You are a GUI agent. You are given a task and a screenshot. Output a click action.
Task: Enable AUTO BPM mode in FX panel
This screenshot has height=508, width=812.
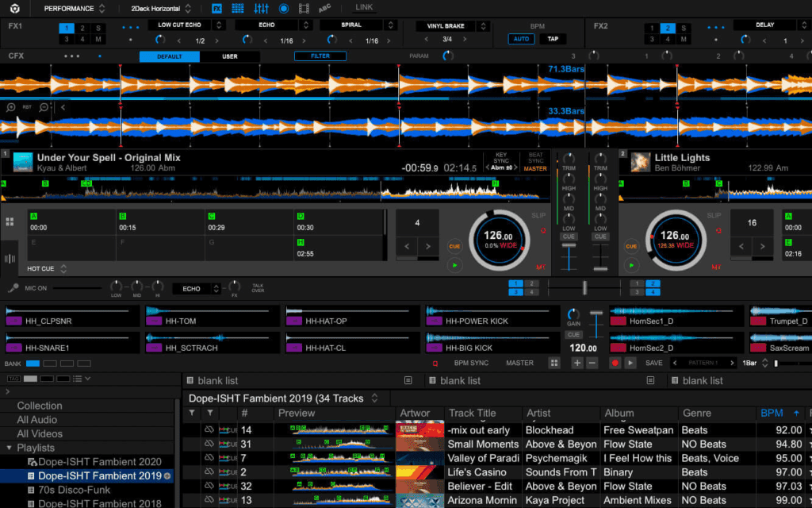[x=521, y=39]
